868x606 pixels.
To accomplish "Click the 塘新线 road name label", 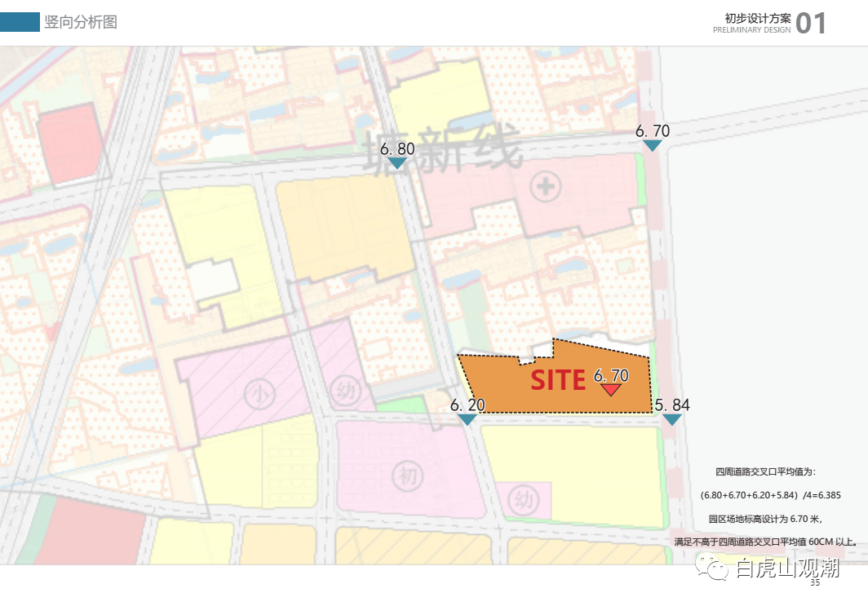I will (x=442, y=149).
